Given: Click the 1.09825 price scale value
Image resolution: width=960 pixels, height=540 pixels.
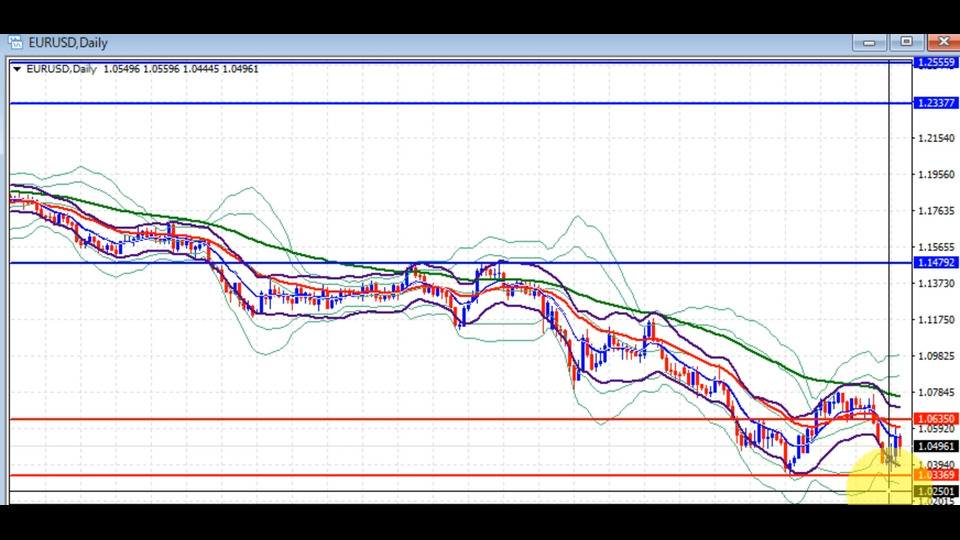Looking at the screenshot, I should pyautogui.click(x=936, y=356).
